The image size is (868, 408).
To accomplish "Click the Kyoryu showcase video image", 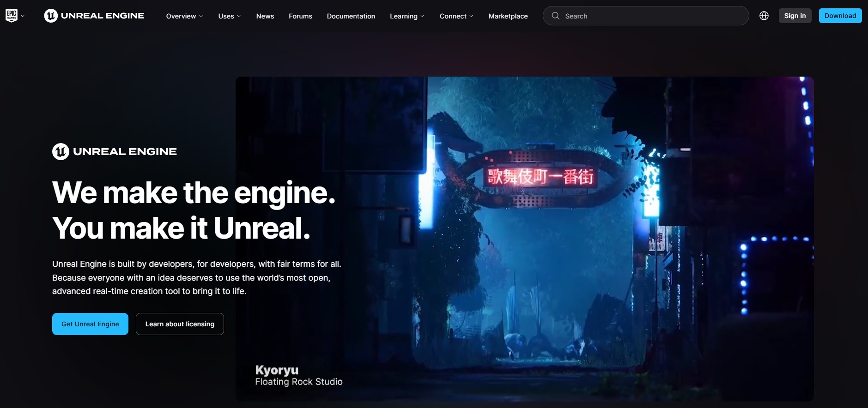I will click(x=525, y=239).
